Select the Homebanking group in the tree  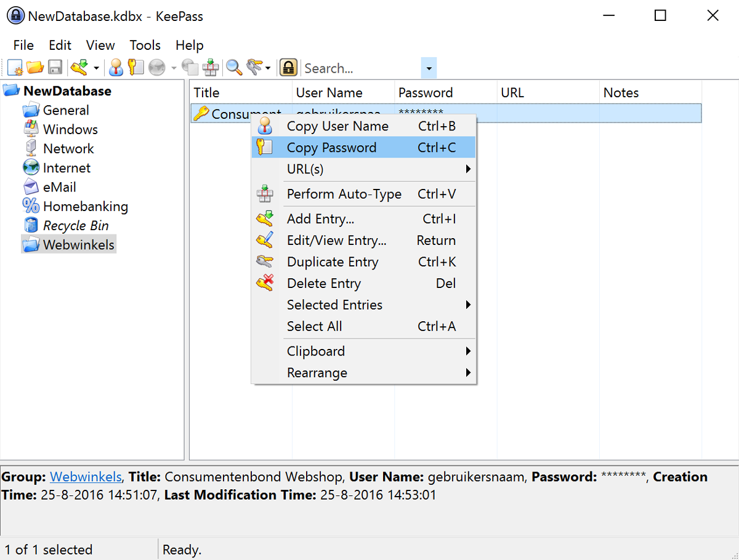point(85,206)
